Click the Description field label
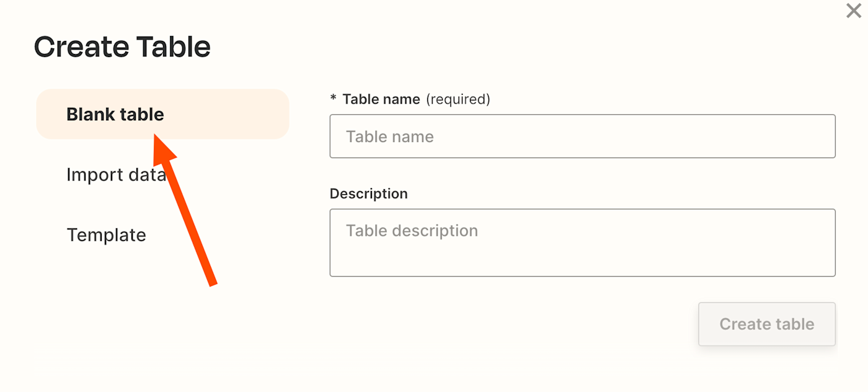This screenshot has height=392, width=868. click(369, 194)
